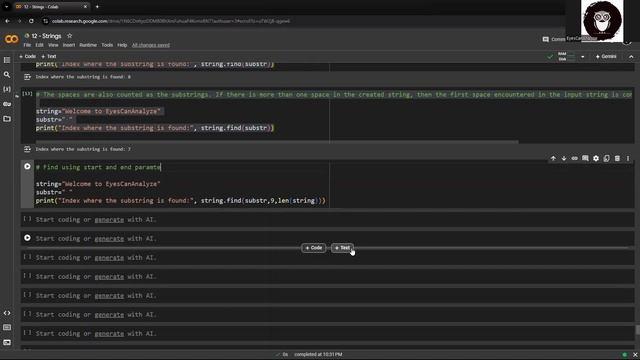Expand the runtime connection options dropdown arrow
The height and width of the screenshot is (360, 640).
[x=582, y=57]
